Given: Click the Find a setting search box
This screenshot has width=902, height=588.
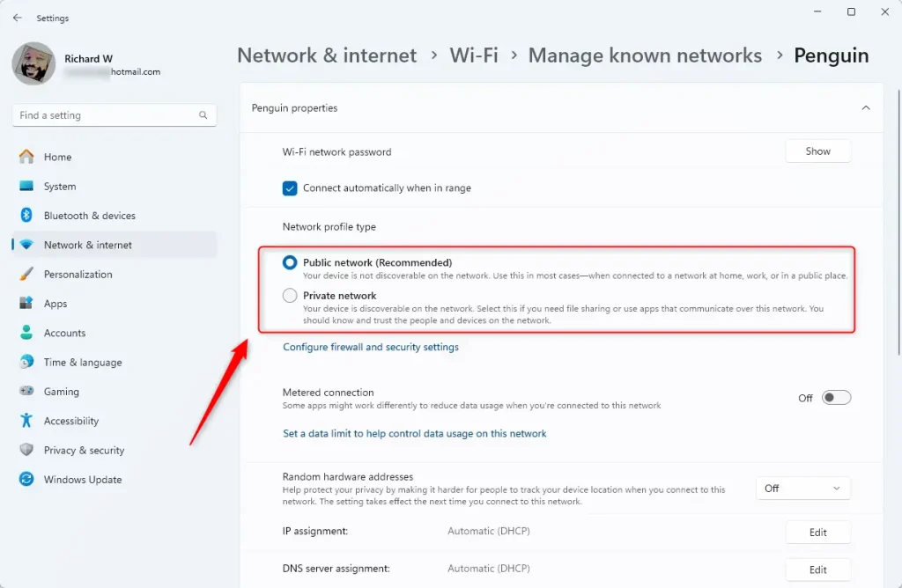Looking at the screenshot, I should [x=114, y=115].
